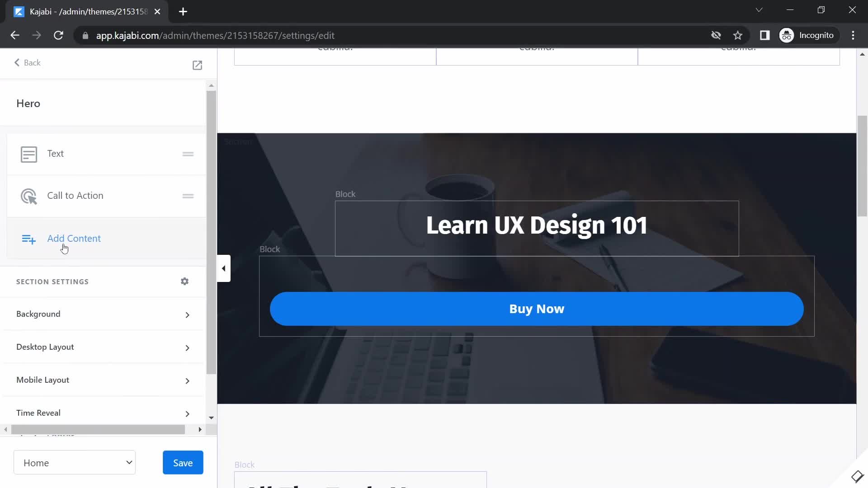Click the address bar URL
Image resolution: width=868 pixels, height=488 pixels.
pos(215,35)
